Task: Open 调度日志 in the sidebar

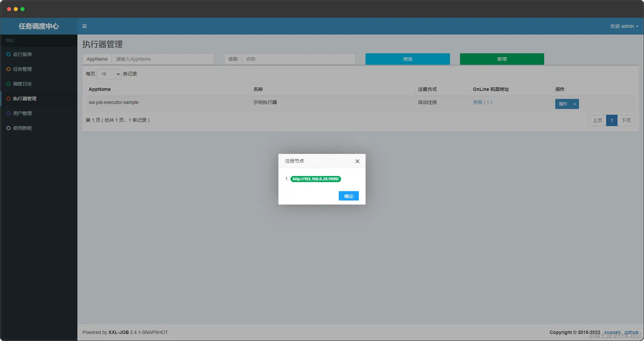Action: [x=39, y=84]
